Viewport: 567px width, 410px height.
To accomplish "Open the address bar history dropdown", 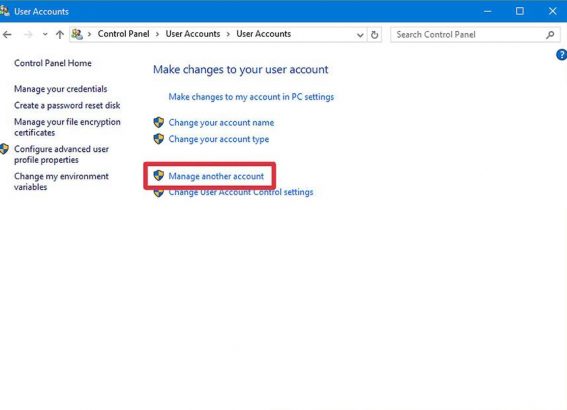I will click(x=360, y=35).
